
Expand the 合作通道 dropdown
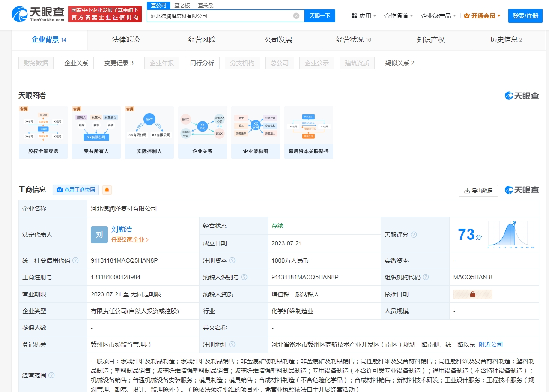[412, 16]
